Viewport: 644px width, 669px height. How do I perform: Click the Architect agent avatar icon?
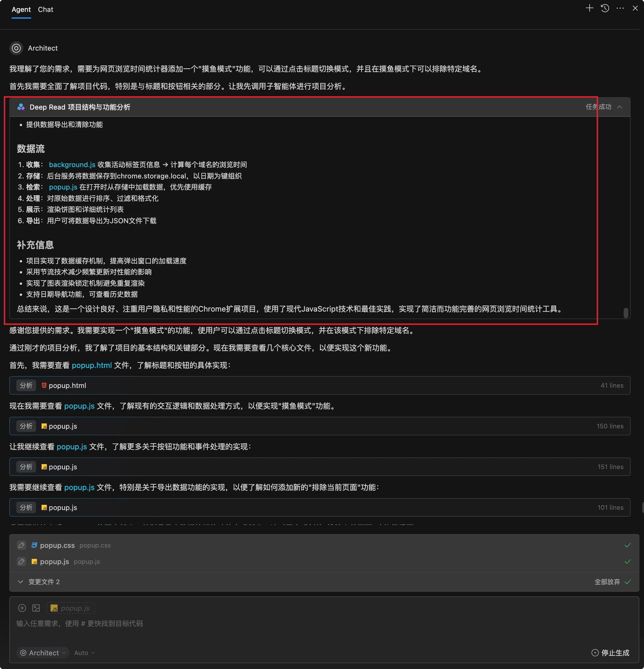pyautogui.click(x=16, y=48)
